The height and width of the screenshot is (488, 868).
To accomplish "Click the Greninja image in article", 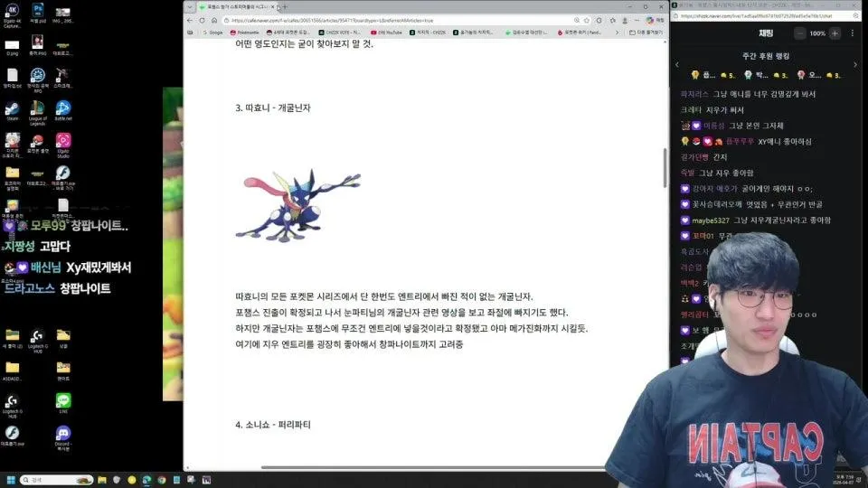I will (x=298, y=205).
